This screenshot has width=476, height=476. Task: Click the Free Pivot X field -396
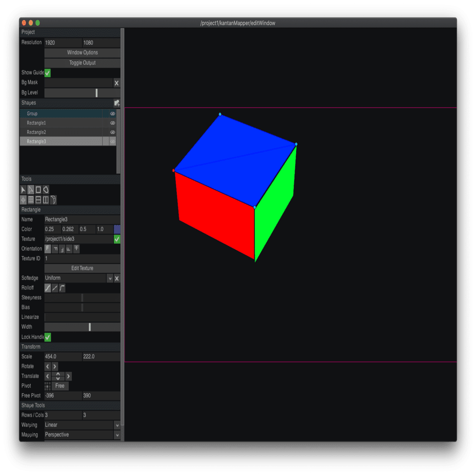[x=63, y=396]
